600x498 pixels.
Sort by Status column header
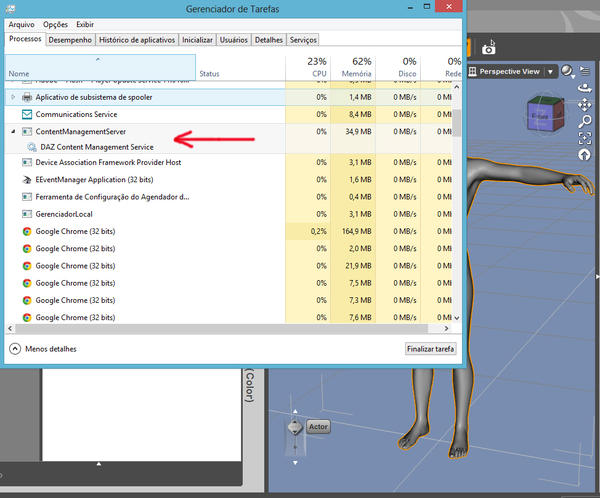(x=240, y=67)
